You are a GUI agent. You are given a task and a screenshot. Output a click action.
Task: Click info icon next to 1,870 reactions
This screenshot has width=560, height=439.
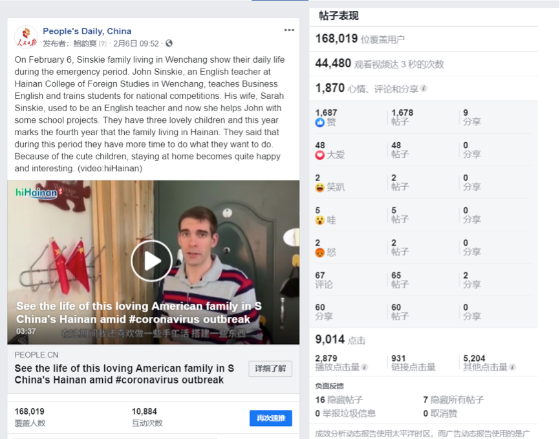pos(423,88)
